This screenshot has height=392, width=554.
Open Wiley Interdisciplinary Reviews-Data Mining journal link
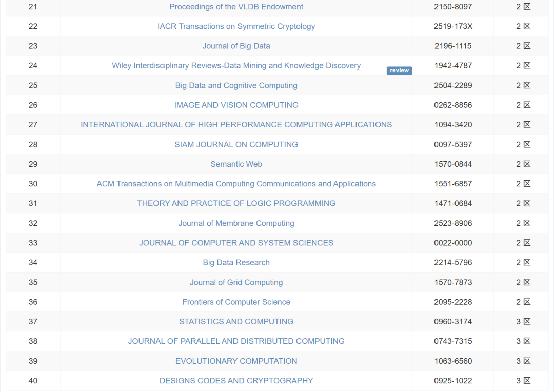[x=236, y=65]
